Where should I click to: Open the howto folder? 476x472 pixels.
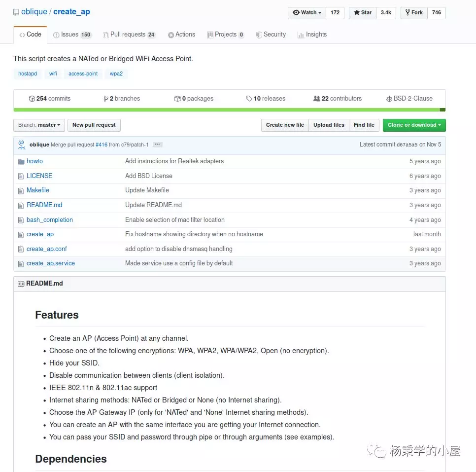point(34,161)
